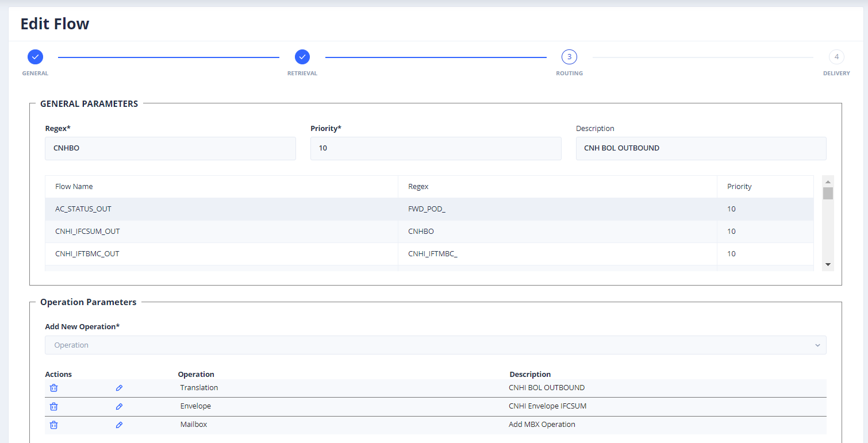Click the CNHI Envelope IFCSUM description
The height and width of the screenshot is (443, 868).
548,406
